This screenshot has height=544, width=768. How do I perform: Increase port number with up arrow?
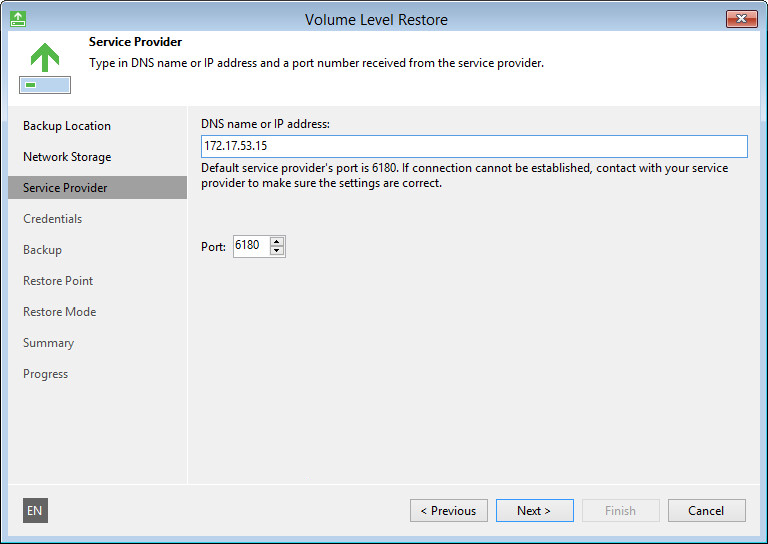pyautogui.click(x=277, y=241)
